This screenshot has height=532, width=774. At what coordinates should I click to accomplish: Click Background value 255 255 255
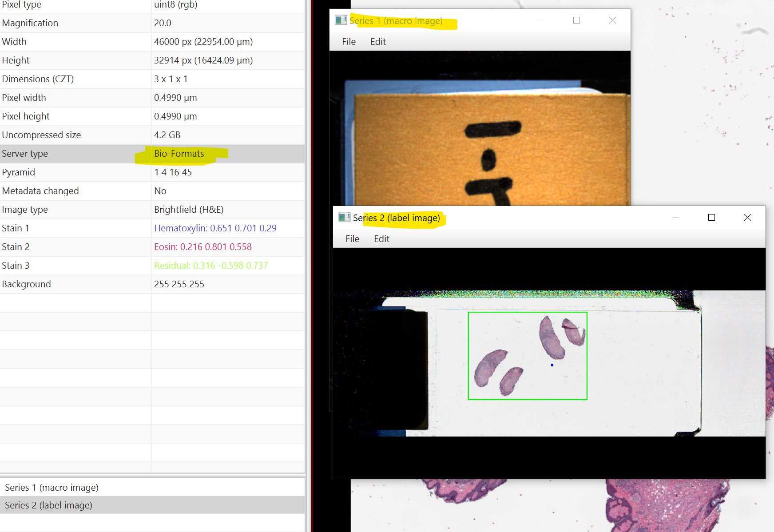click(x=179, y=284)
